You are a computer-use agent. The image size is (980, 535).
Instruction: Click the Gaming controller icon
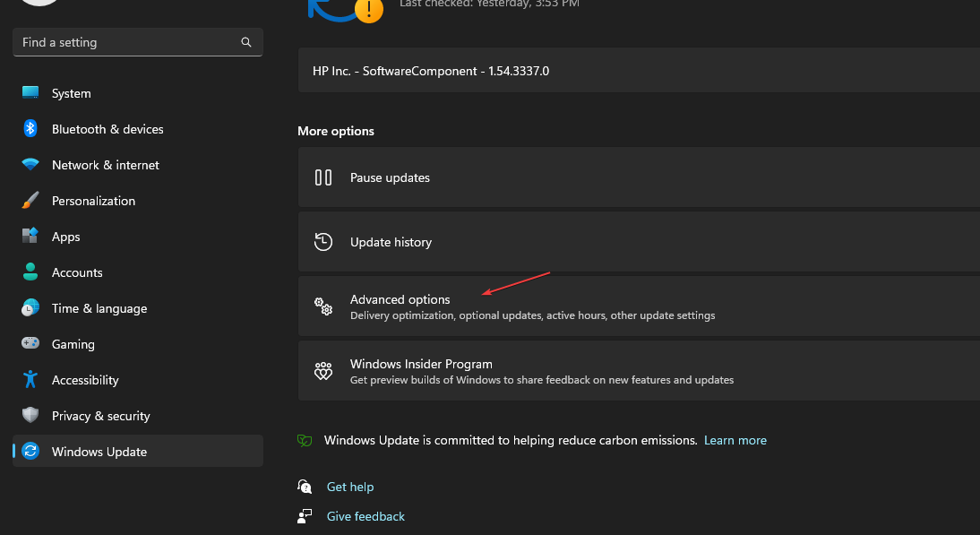click(30, 344)
